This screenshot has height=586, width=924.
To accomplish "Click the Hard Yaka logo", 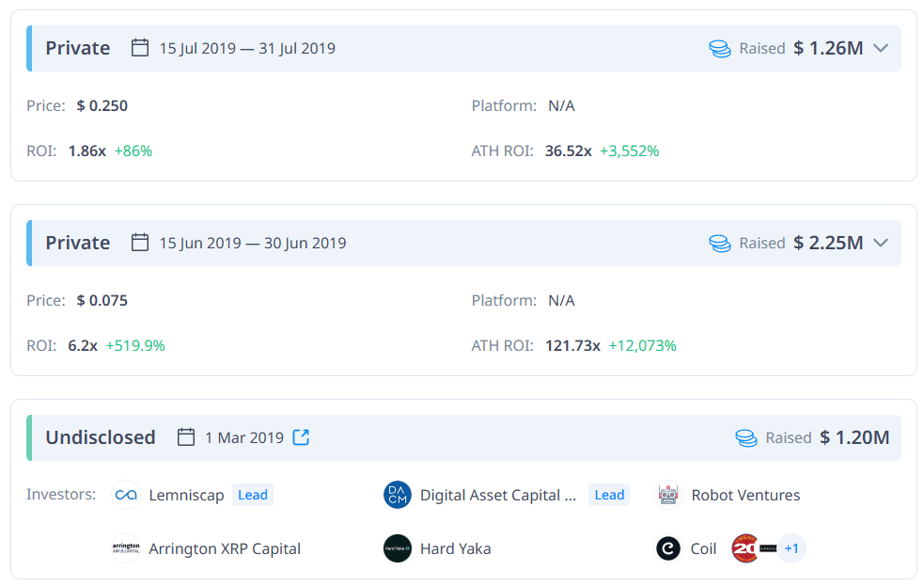I will tap(398, 548).
